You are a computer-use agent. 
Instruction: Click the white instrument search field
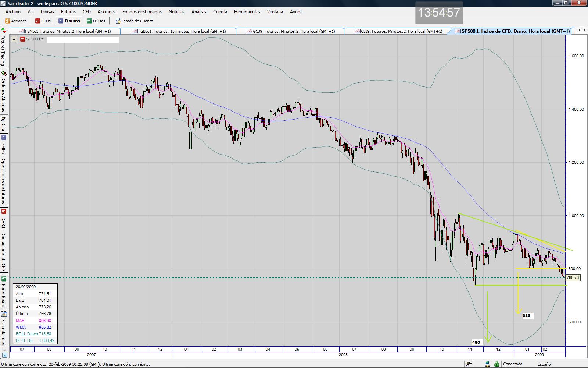click(83, 39)
